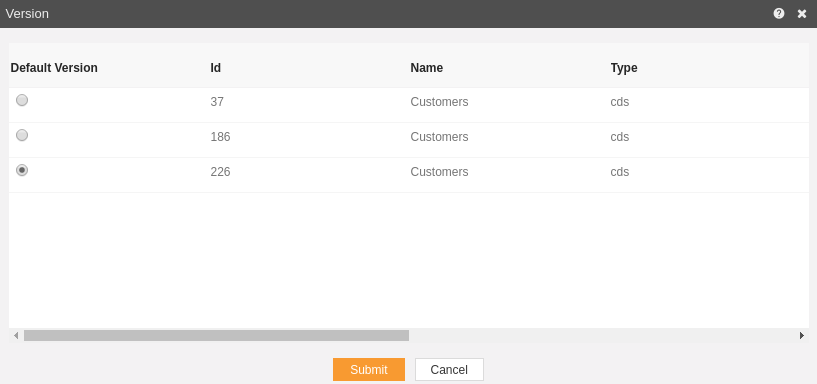The image size is (817, 384).
Task: Click the cds type in row 37
Action: [620, 102]
